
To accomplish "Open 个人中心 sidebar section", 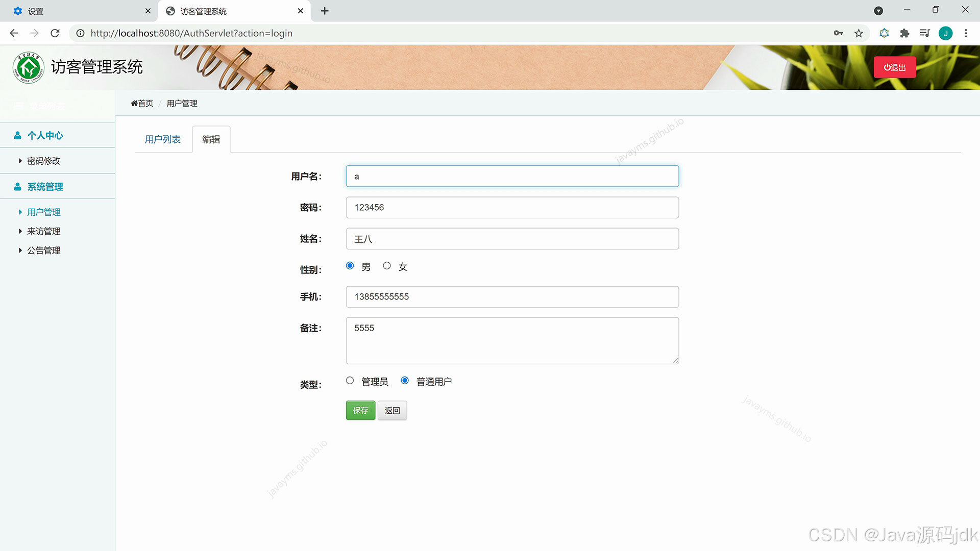I will click(x=57, y=135).
